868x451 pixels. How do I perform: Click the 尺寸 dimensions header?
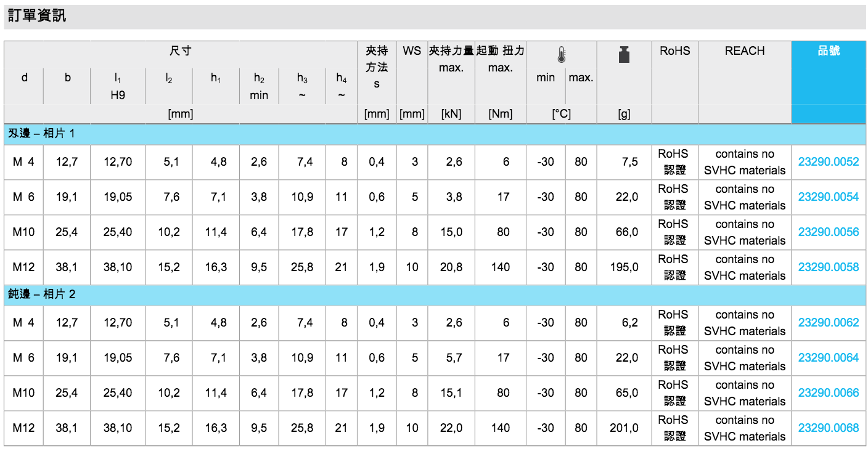pos(180,51)
